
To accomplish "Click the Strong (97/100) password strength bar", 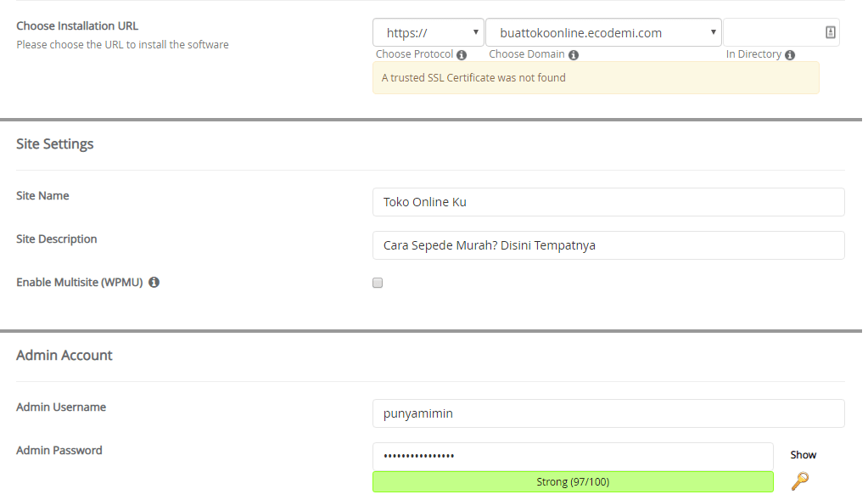I will point(572,482).
